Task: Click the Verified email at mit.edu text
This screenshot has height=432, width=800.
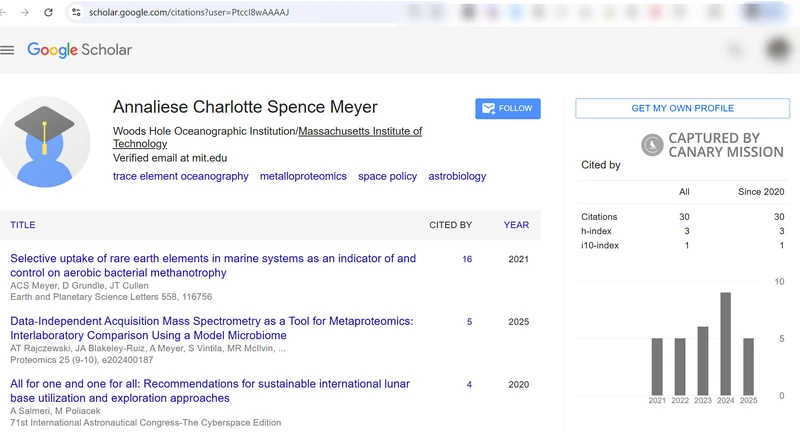Action: (x=170, y=158)
